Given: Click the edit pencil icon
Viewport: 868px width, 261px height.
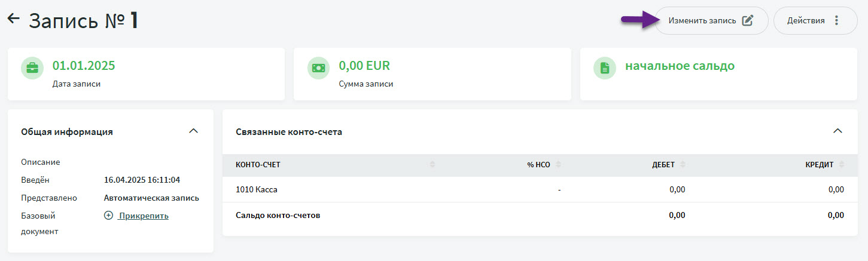Looking at the screenshot, I should (747, 21).
